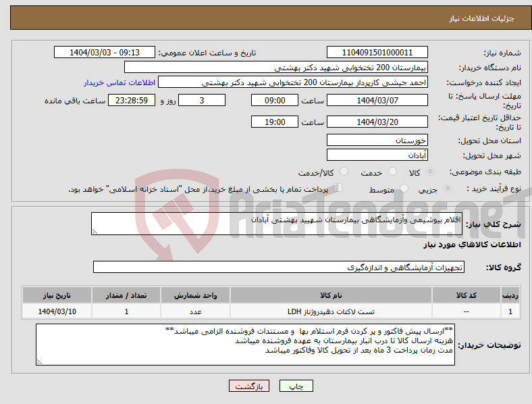Click the response deadline time 09:00
Image resolution: width=532 pixels, height=404 pixels.
275,100
